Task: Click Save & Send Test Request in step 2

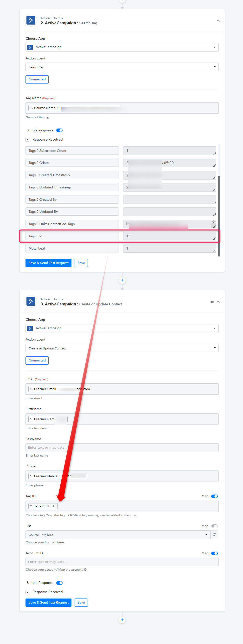Action: [49, 263]
